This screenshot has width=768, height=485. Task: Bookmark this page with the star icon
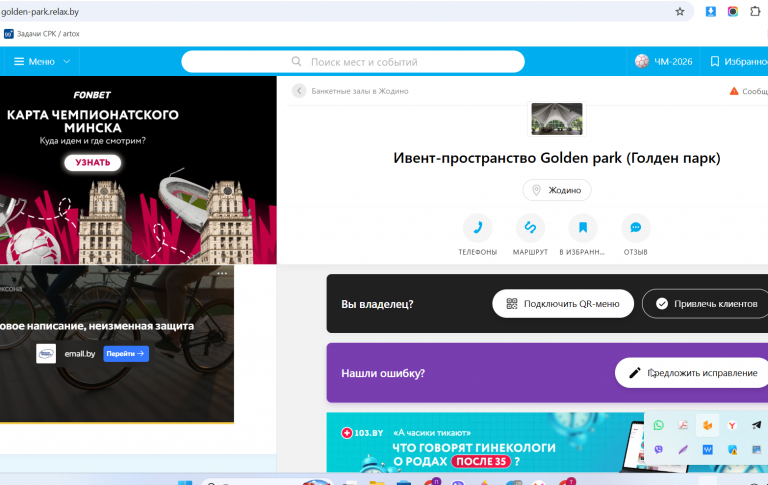679,12
